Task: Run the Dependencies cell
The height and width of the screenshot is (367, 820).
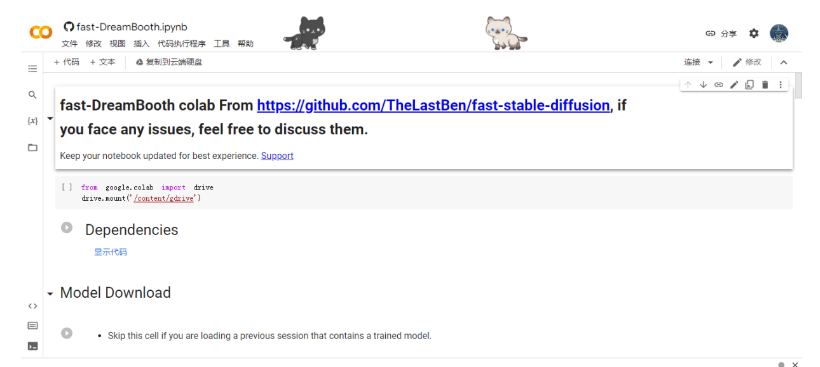Action: 66,227
